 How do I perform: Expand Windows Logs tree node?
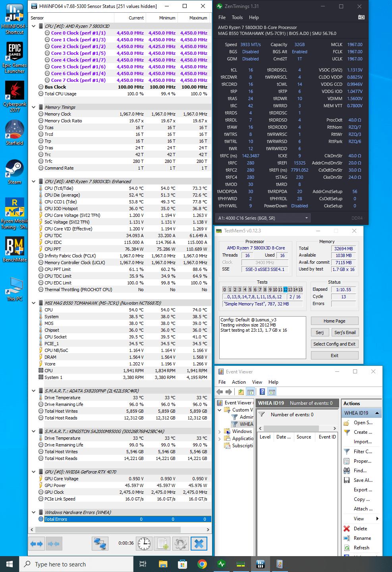(220, 431)
